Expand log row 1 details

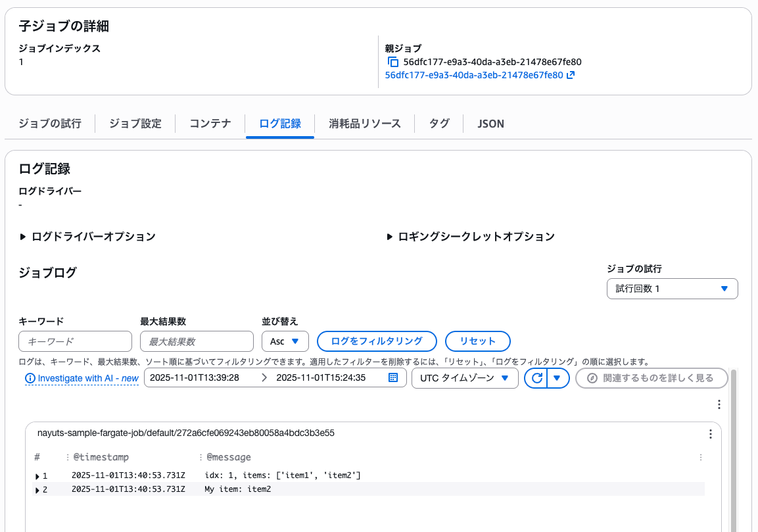click(x=37, y=475)
